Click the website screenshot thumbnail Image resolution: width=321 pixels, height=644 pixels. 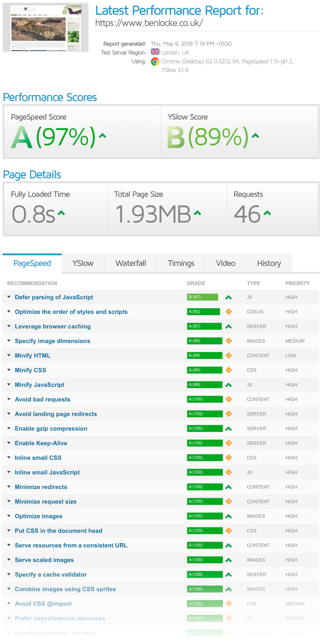pyautogui.click(x=46, y=27)
